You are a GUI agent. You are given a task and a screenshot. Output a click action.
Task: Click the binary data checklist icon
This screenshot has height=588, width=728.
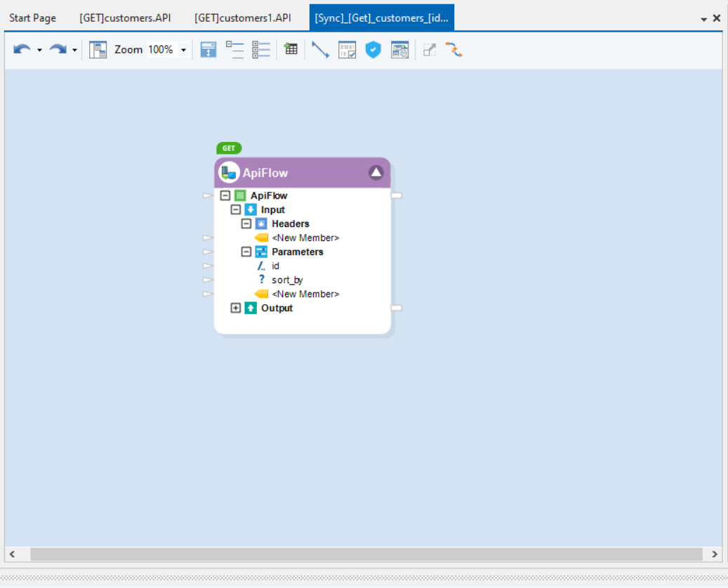[x=347, y=50]
